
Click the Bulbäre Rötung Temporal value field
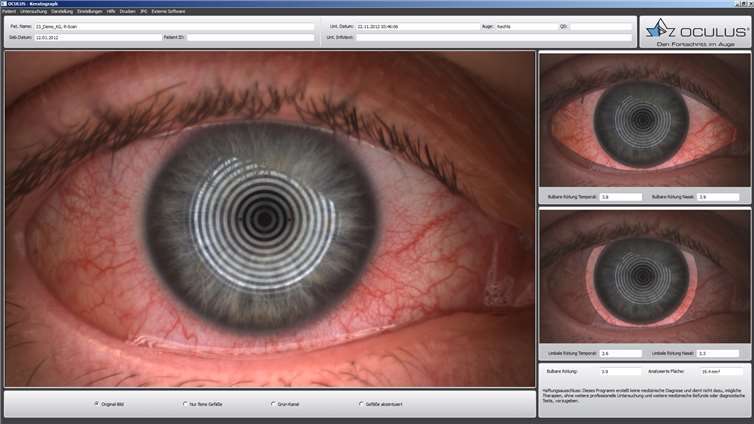(620, 197)
